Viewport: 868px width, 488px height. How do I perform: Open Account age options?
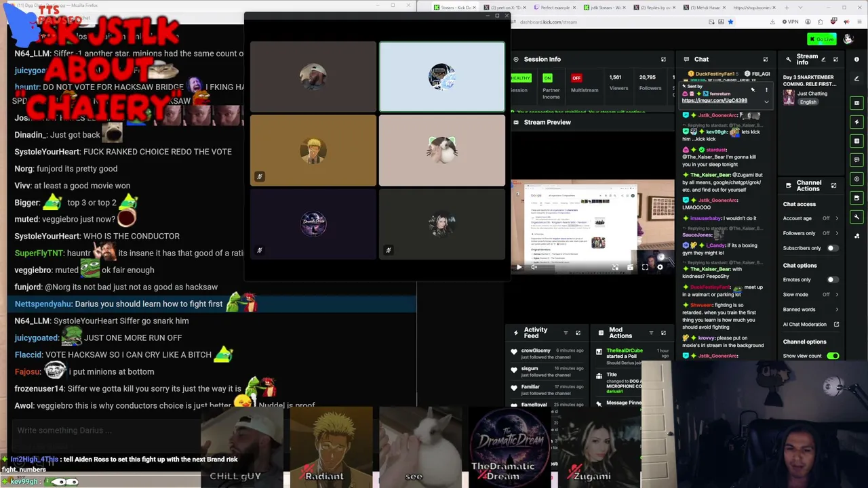pos(811,218)
